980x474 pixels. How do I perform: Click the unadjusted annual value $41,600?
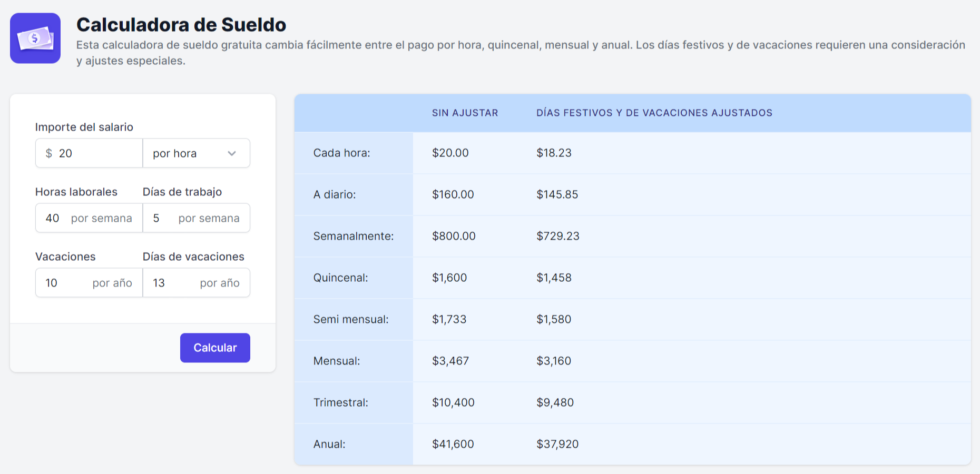click(x=453, y=444)
